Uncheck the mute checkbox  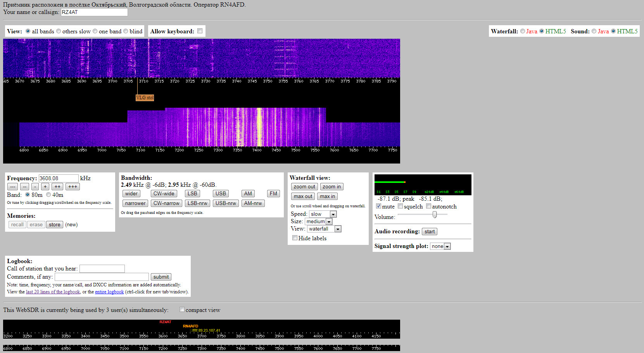coord(379,206)
